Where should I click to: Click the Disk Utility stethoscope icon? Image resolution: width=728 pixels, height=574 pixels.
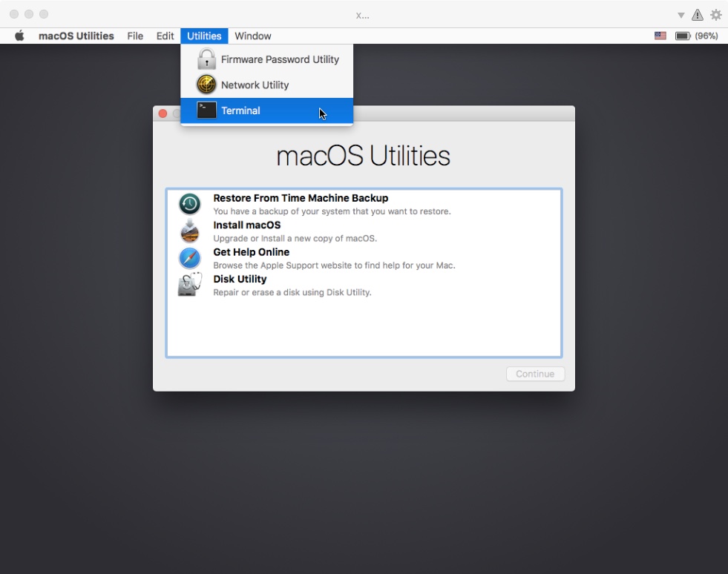[x=190, y=285]
